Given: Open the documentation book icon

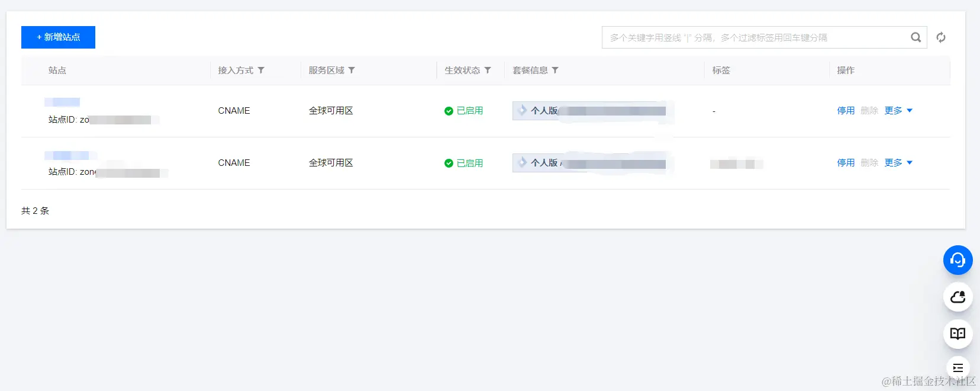Looking at the screenshot, I should click(x=958, y=334).
